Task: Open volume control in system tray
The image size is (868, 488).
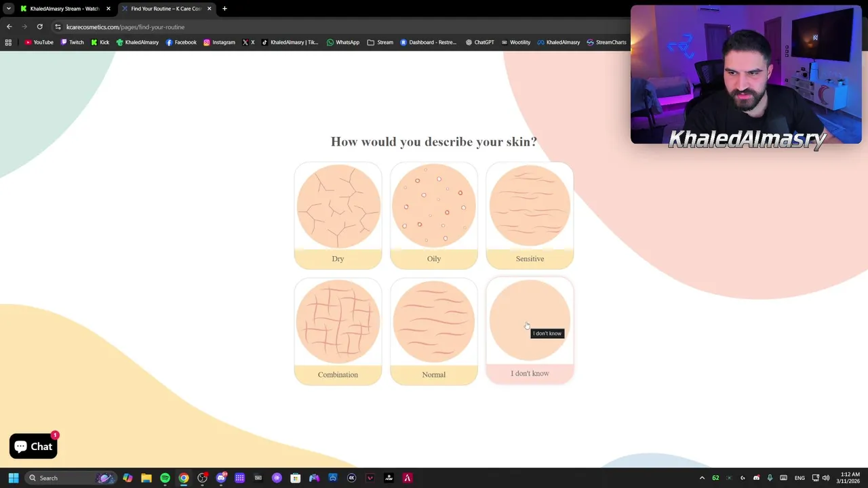Action: coord(825,478)
